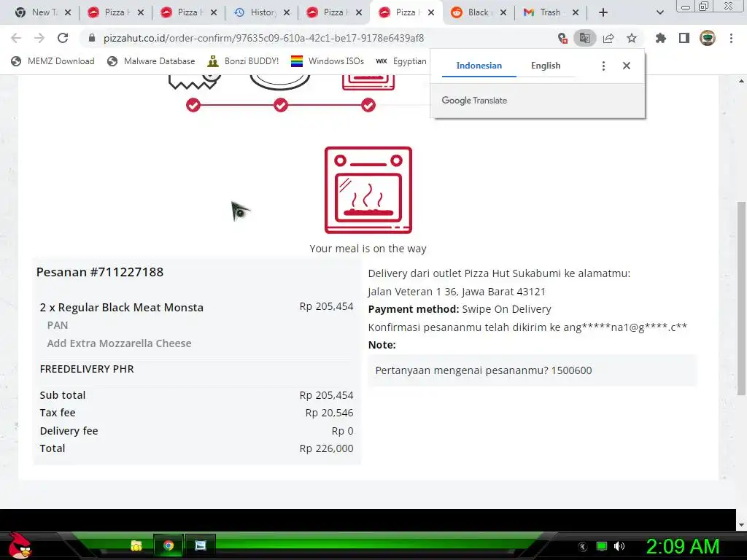Screen dimensions: 747x560
Task: Click order number Pesanan #711227188
Action: click(100, 272)
